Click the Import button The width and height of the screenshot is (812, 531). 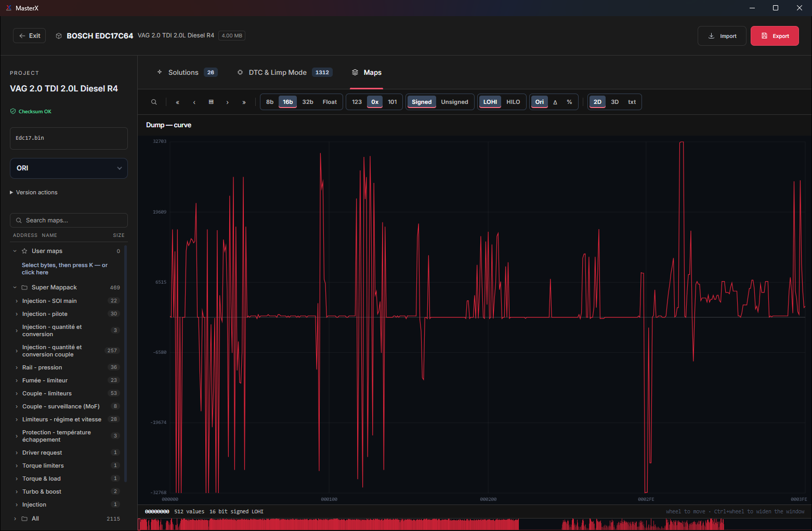click(722, 36)
